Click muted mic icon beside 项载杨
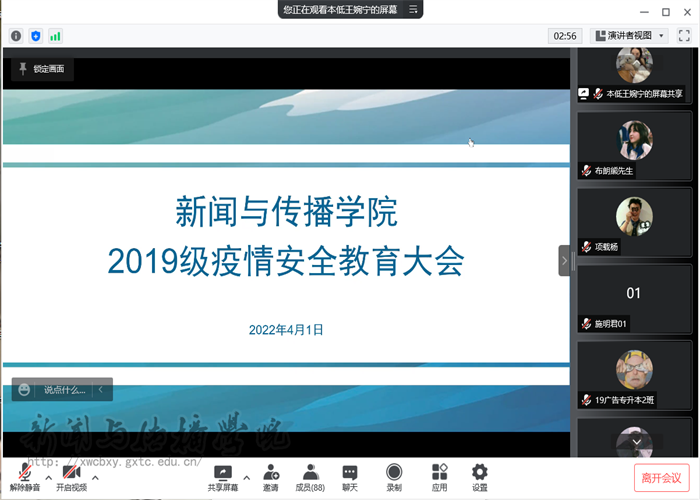Viewport: 700px width, 500px height. 586,247
